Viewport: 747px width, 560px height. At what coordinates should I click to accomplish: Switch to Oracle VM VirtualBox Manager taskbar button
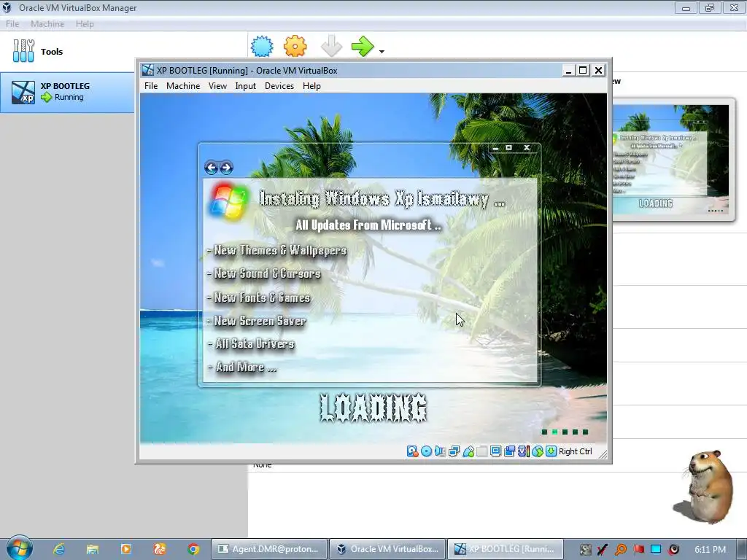[x=387, y=549]
